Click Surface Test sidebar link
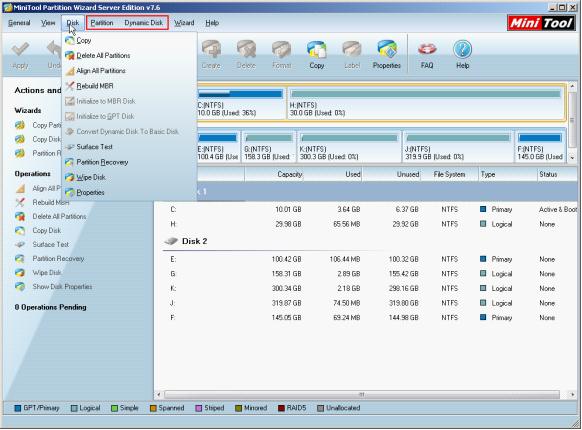The width and height of the screenshot is (582, 430). click(x=50, y=245)
